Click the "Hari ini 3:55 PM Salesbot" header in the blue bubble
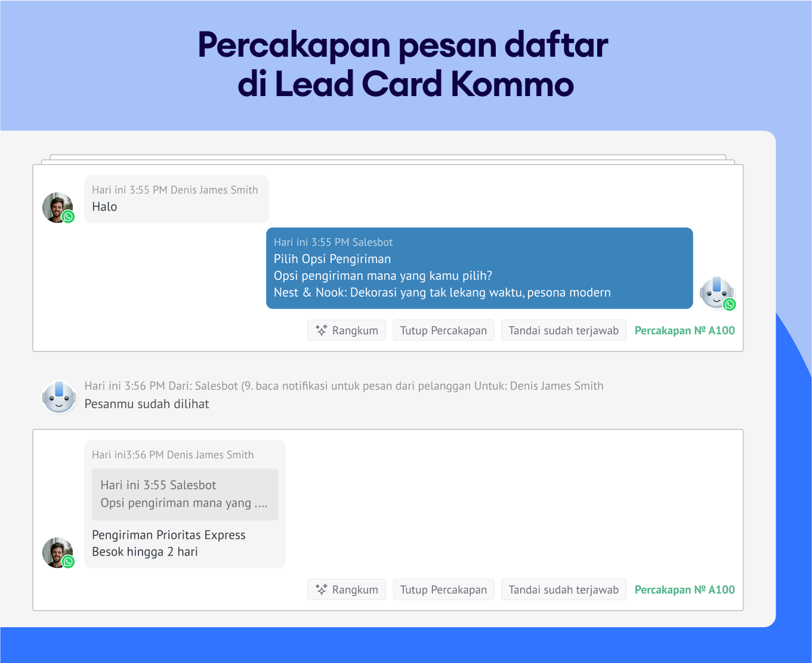The width and height of the screenshot is (812, 663). coord(333,242)
